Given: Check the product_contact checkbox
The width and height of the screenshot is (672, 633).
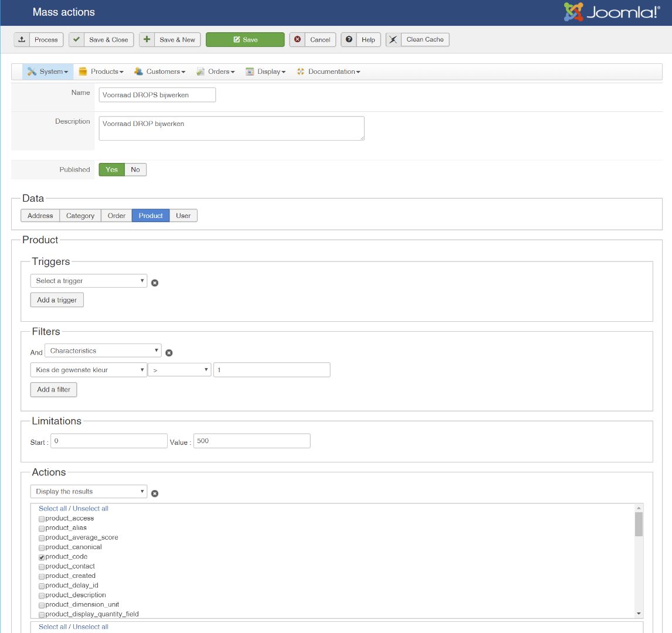Looking at the screenshot, I should [x=42, y=567].
